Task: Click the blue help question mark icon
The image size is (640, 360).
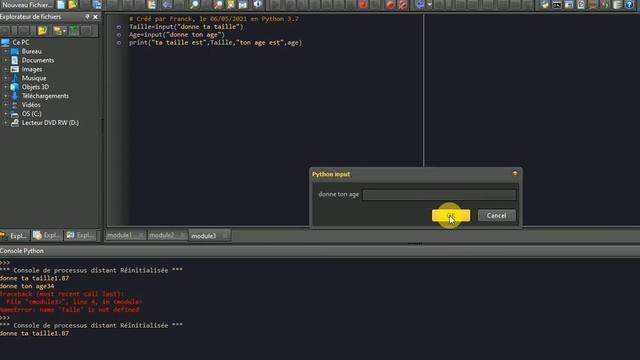Action: click(629, 5)
